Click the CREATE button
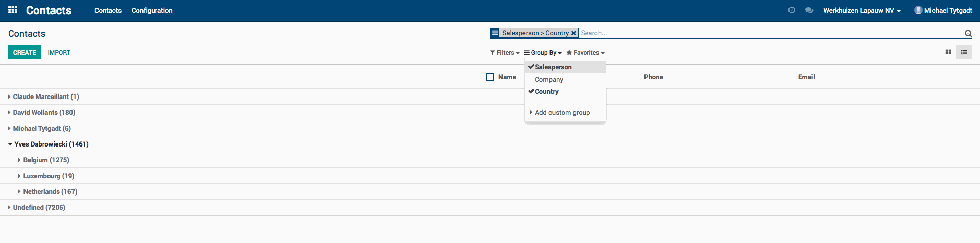Image resolution: width=980 pixels, height=243 pixels. [x=25, y=52]
